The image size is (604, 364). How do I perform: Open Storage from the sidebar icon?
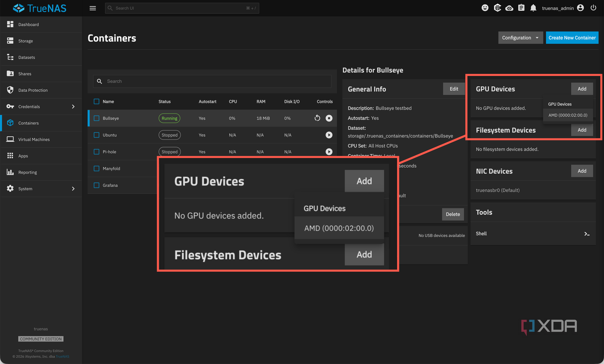point(10,41)
